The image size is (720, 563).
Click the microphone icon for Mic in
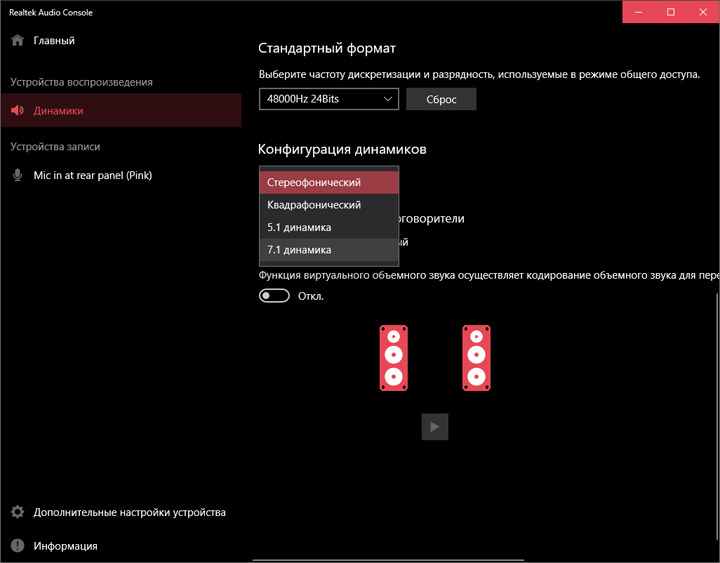point(17,175)
